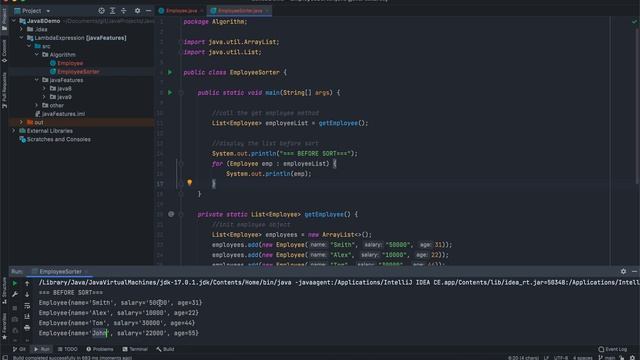This screenshot has height=360, width=640.
Task: Collapse the src folder
Action: (x=29, y=46)
